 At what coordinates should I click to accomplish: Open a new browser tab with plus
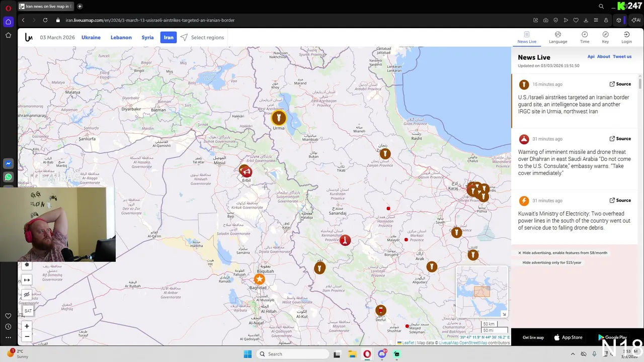point(79,7)
